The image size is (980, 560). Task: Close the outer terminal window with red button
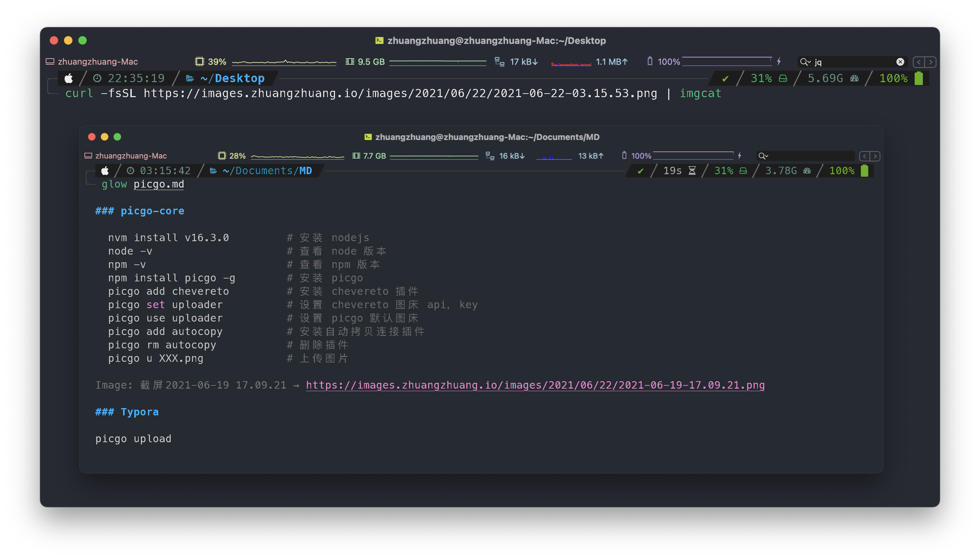click(x=54, y=40)
